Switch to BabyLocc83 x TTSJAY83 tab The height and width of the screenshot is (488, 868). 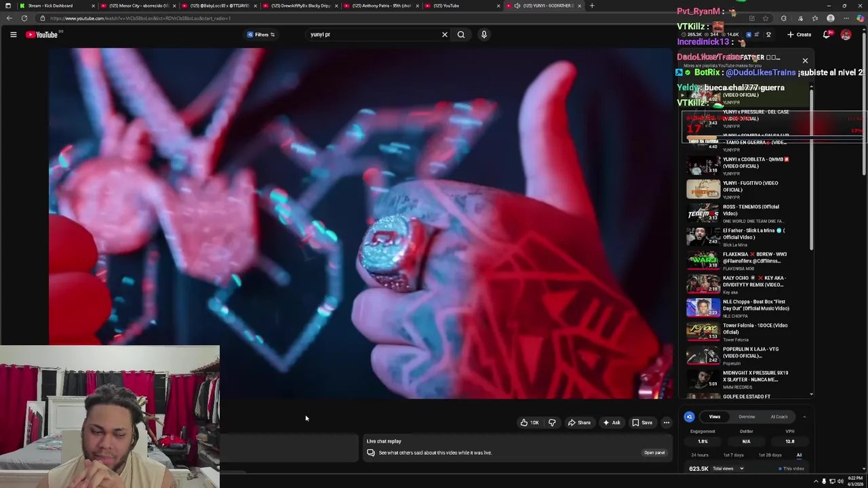(x=218, y=5)
